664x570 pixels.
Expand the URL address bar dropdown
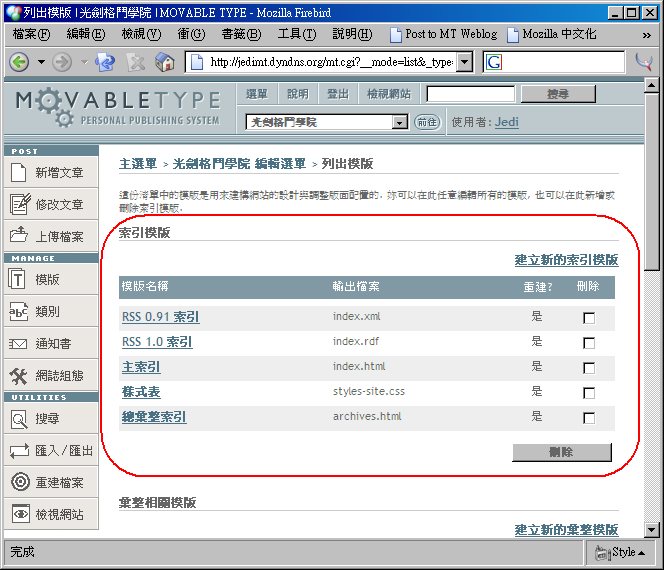465,62
